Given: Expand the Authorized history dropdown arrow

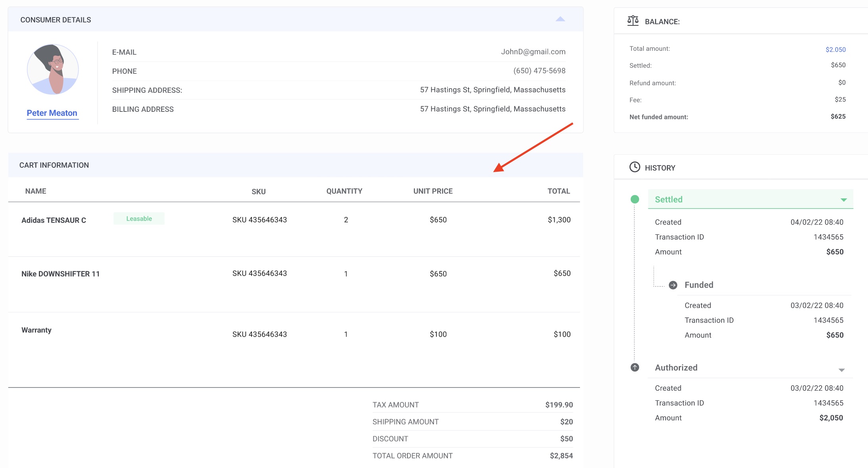Looking at the screenshot, I should (841, 370).
